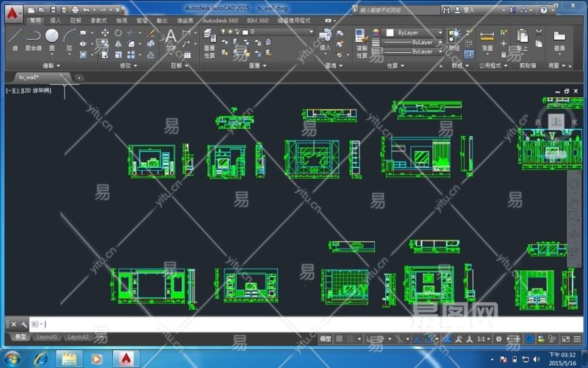Toggle grid display in status bar
Viewport: 588px width, 368px height.
pos(340,339)
